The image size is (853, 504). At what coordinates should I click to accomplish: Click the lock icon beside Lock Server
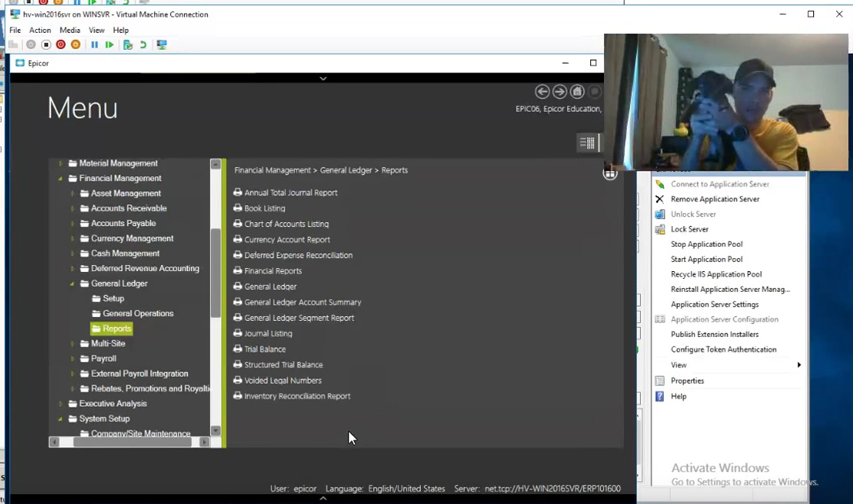660,229
